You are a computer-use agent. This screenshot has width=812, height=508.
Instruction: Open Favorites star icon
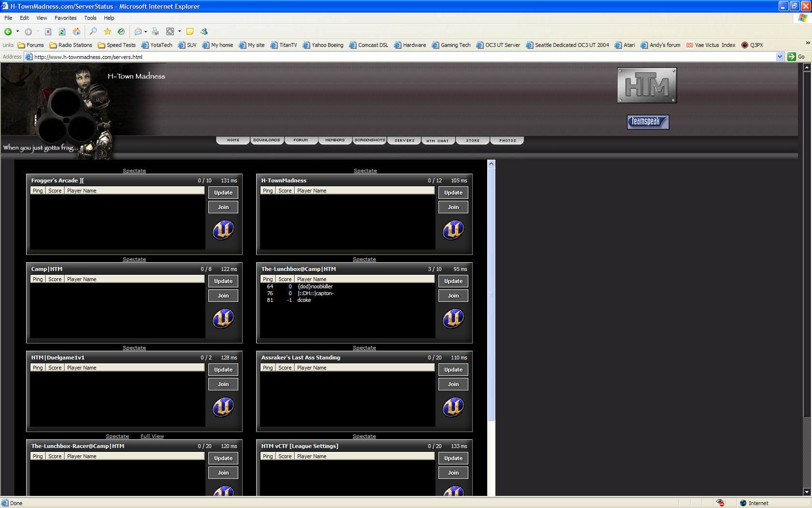pyautogui.click(x=107, y=31)
